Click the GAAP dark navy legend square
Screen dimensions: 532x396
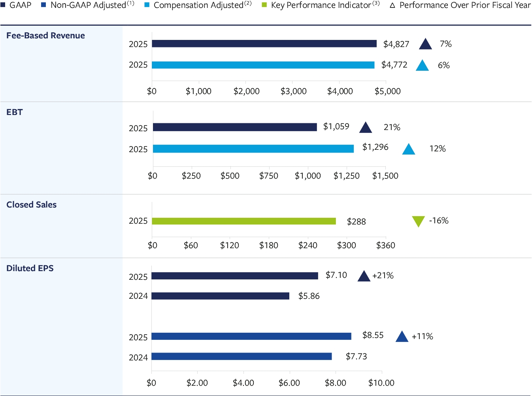pos(3,5)
